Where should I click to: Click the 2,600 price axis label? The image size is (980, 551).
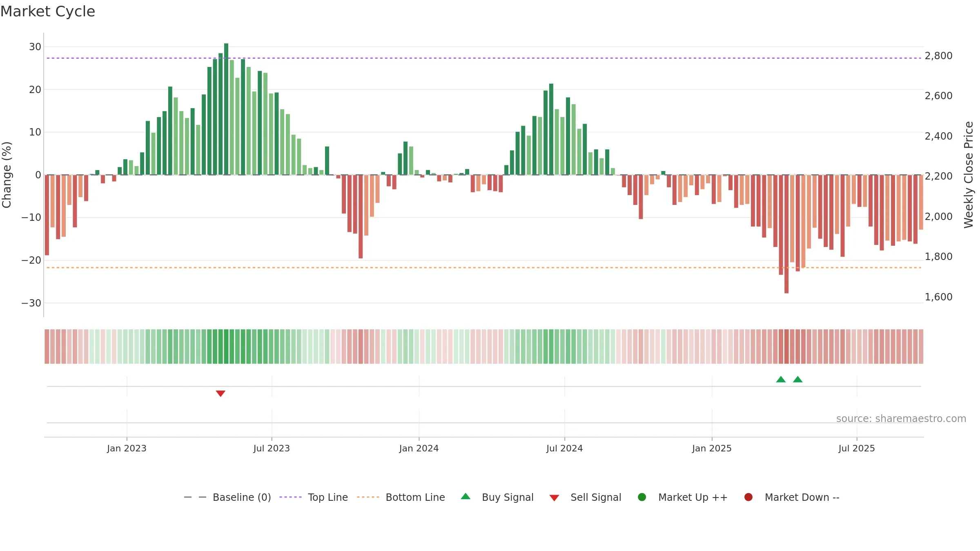click(938, 96)
